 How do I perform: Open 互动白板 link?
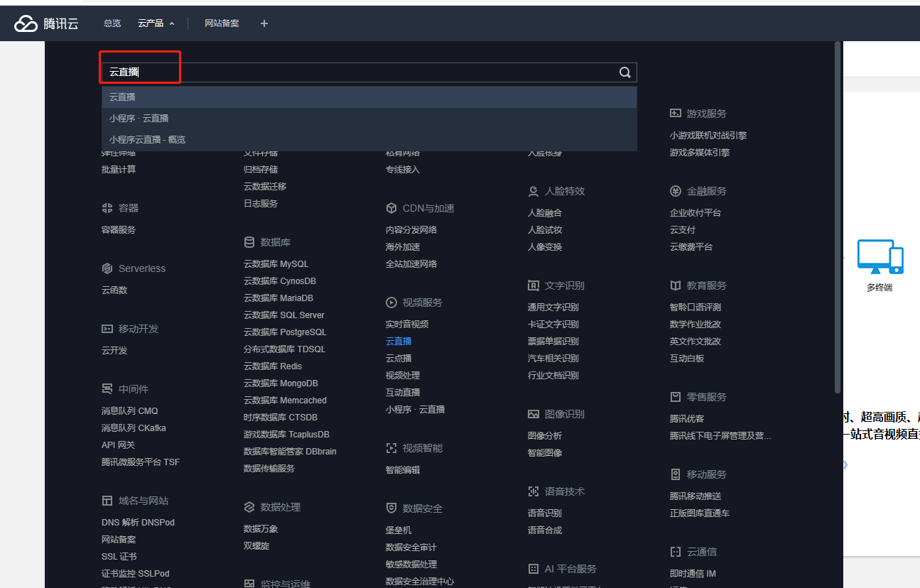pos(687,359)
